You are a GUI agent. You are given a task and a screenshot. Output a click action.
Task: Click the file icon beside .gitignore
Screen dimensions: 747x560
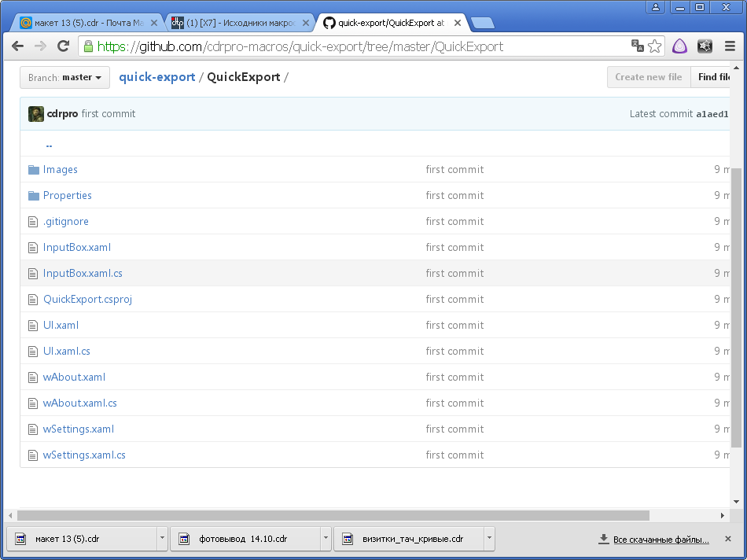click(33, 222)
